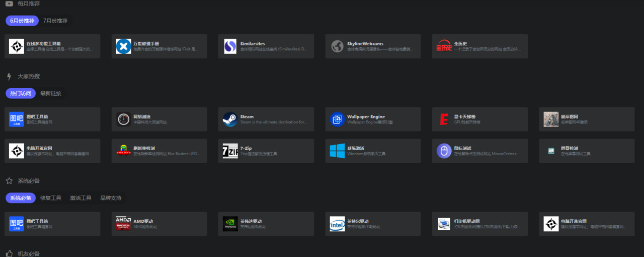
Task: Click 图吧工具箱 icon in 系统必备 section
Action: (17, 224)
